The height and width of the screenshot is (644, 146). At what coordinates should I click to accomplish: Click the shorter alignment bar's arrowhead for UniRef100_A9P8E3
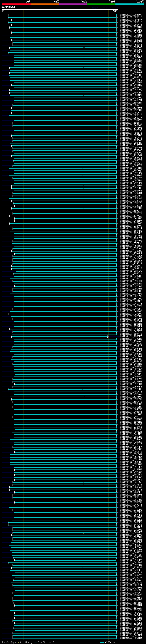(x=108, y=337)
